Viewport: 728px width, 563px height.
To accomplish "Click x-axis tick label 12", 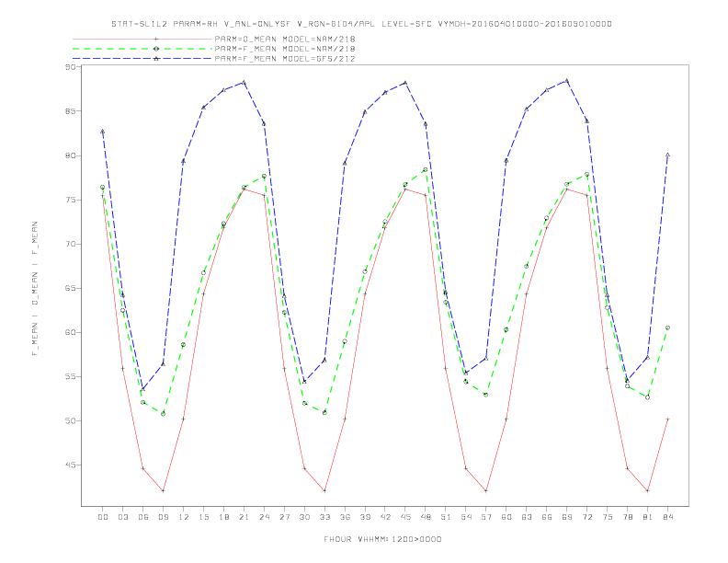I will pos(184,517).
